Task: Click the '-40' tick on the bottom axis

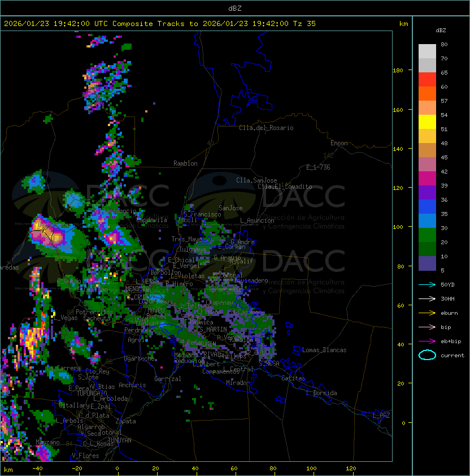Action: click(37, 469)
